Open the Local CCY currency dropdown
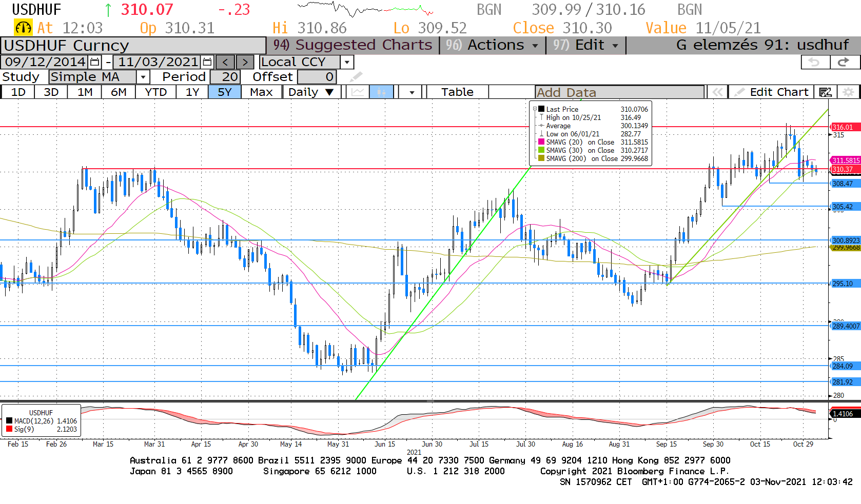 click(x=347, y=62)
